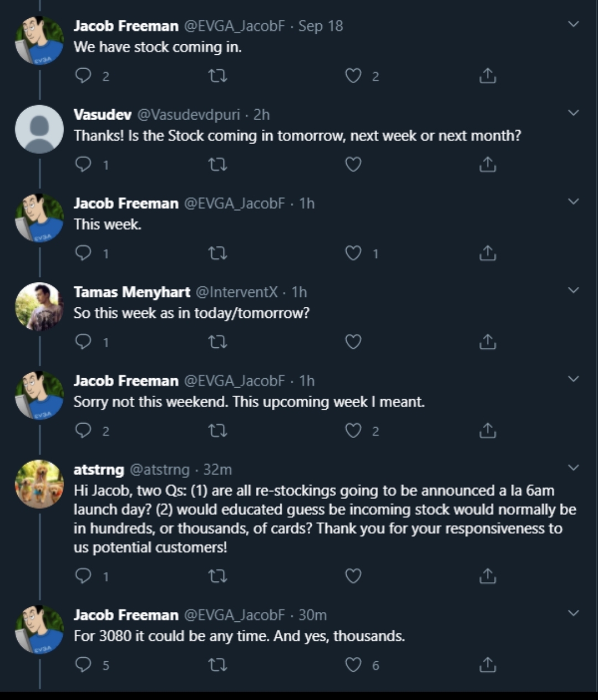Retweet Vasudev's stock timing question
598x700 pixels.
click(x=218, y=164)
